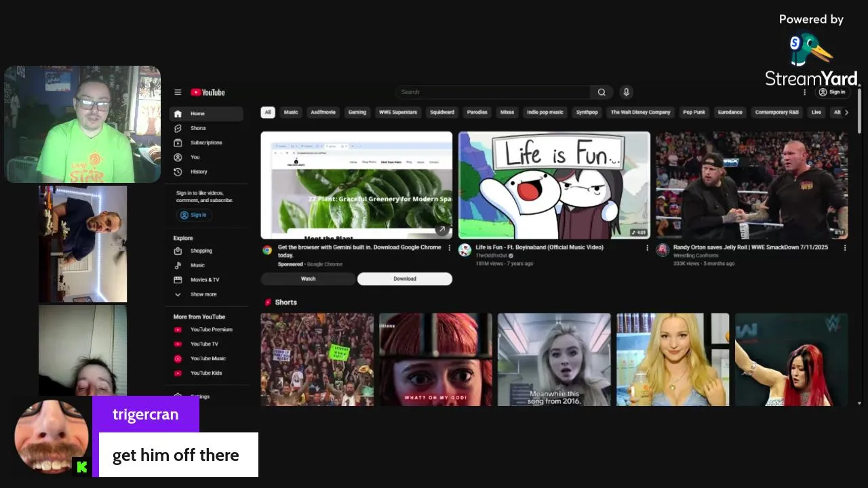Open more options for Chrome sponsored ad

click(449, 248)
